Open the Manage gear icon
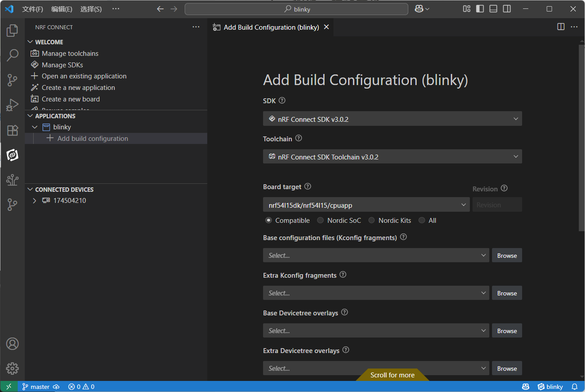The height and width of the screenshot is (392, 585). coord(12,368)
